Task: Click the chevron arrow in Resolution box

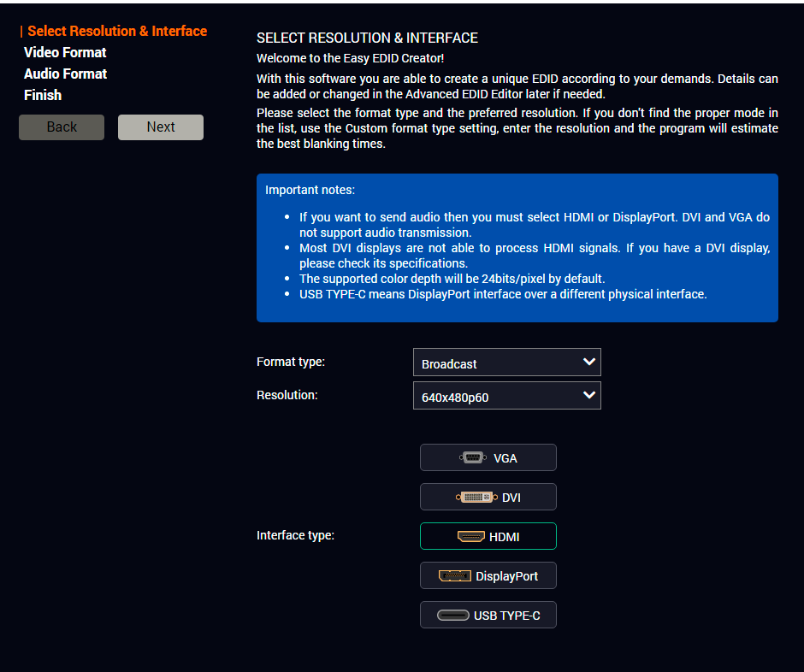Action: (x=588, y=395)
